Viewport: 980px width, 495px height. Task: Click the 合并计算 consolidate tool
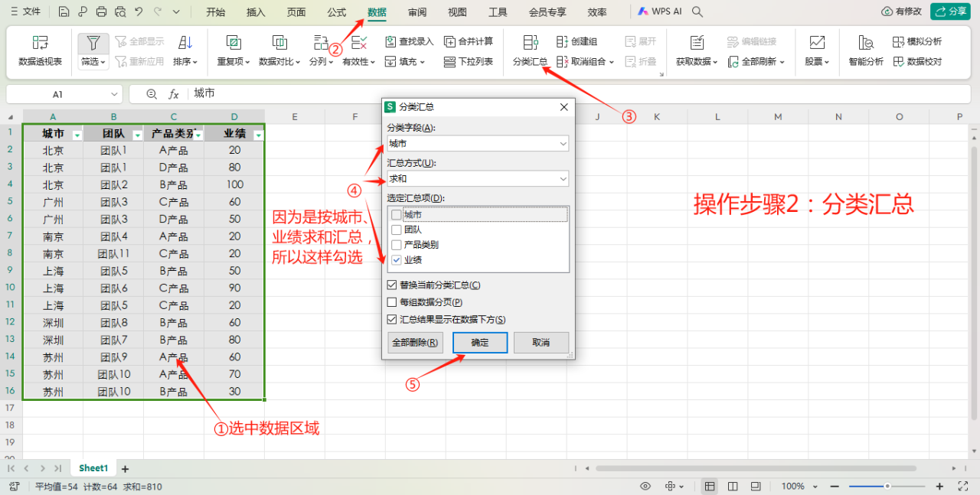(469, 41)
